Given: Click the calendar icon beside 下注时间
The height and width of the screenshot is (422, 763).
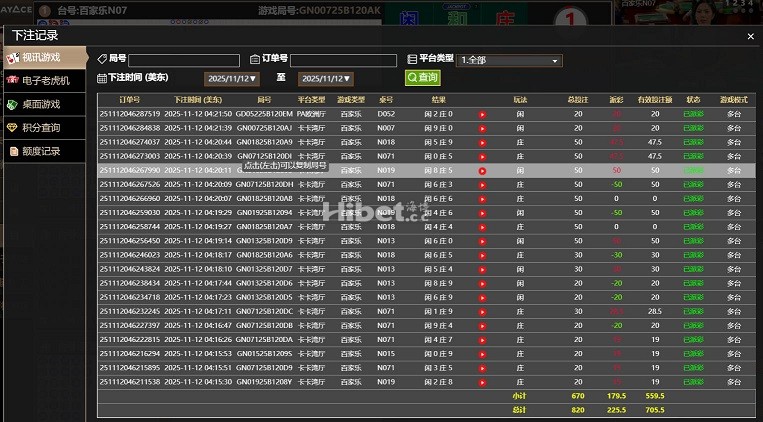Looking at the screenshot, I should (102, 78).
